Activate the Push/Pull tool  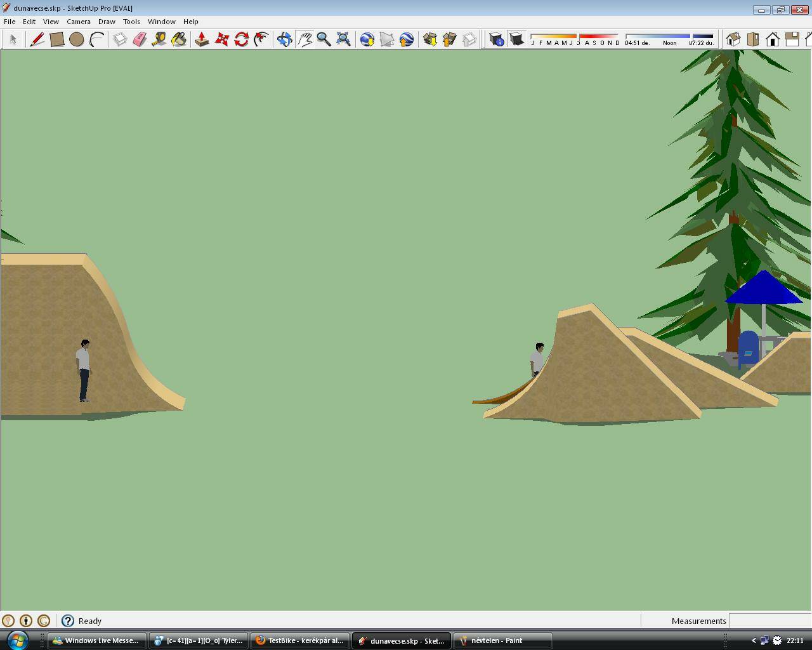(x=202, y=39)
